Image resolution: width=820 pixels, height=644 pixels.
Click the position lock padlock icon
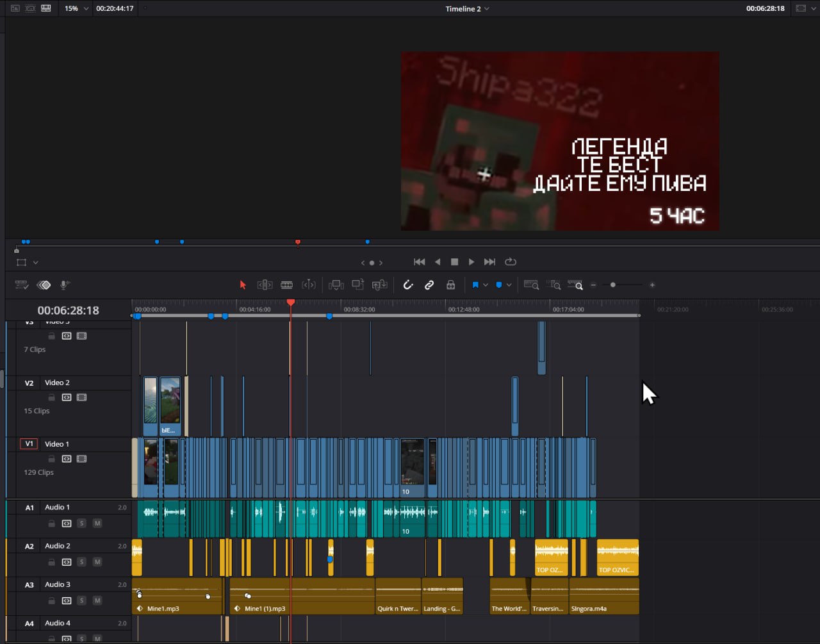(451, 285)
